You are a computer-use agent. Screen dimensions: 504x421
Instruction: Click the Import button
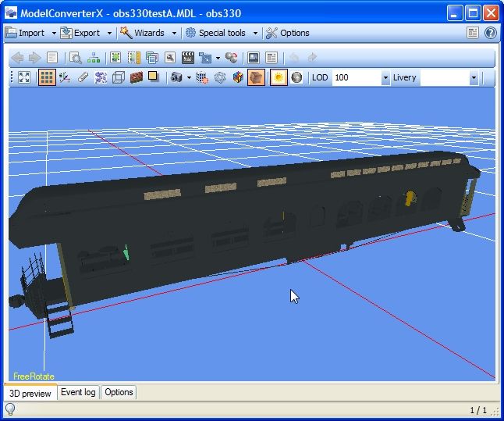(25, 33)
